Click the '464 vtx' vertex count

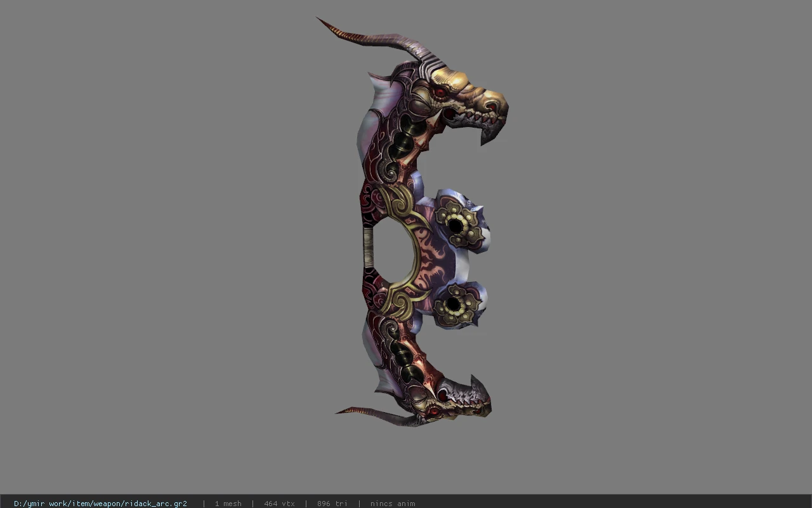pyautogui.click(x=279, y=504)
